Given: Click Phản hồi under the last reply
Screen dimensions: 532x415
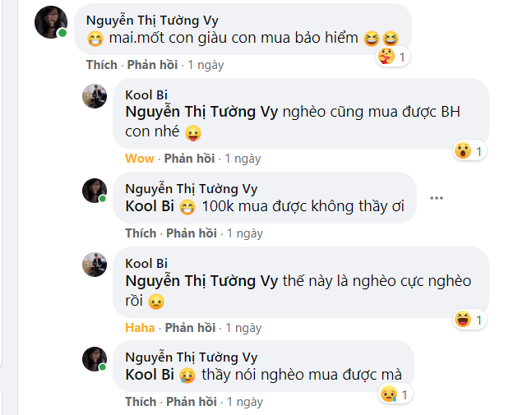Looking at the screenshot, I should click(x=192, y=402).
